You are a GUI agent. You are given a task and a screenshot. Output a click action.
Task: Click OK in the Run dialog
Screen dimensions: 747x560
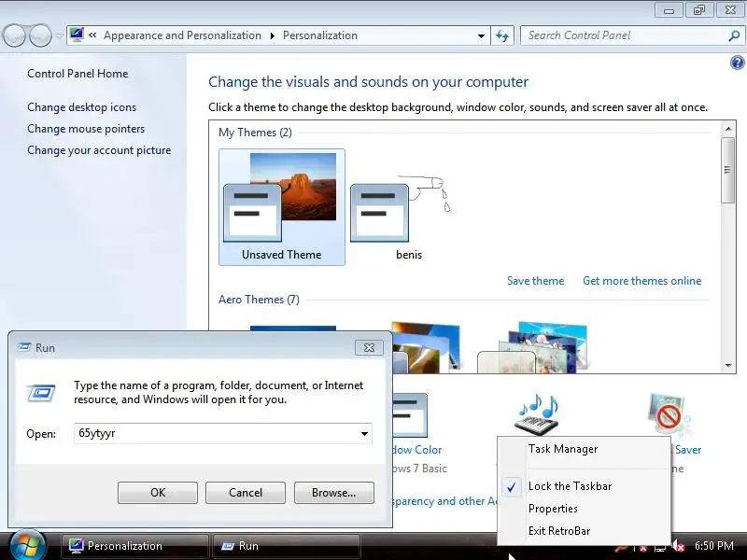158,493
